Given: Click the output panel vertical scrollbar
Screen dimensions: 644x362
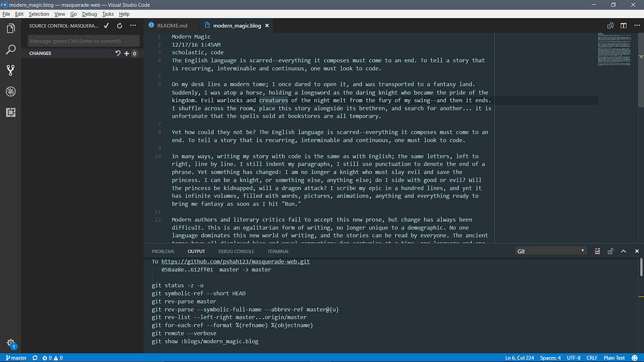Looking at the screenshot, I should pyautogui.click(x=641, y=268).
